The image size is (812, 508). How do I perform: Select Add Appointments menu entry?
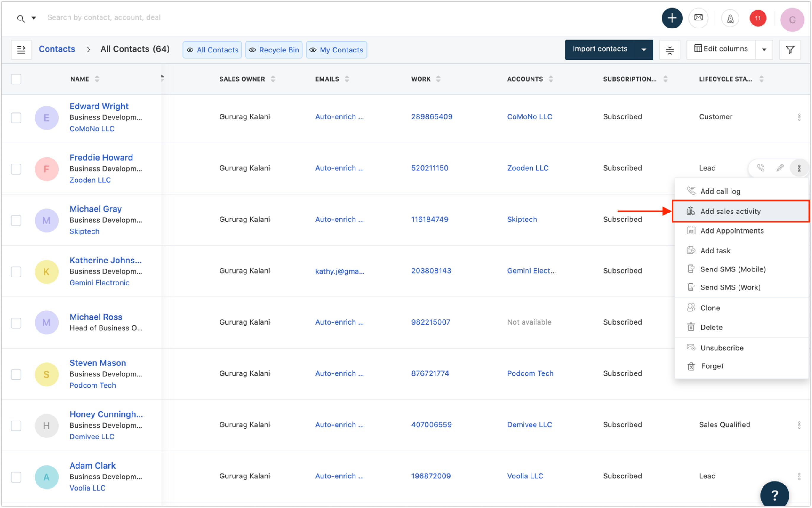click(731, 231)
